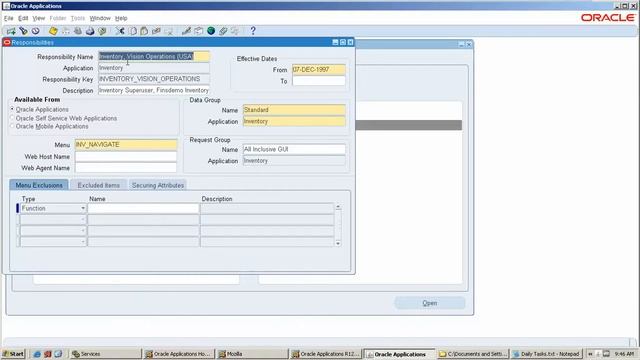Click first row Name field in Menu Exclusions
640x360 pixels.
[x=143, y=209]
